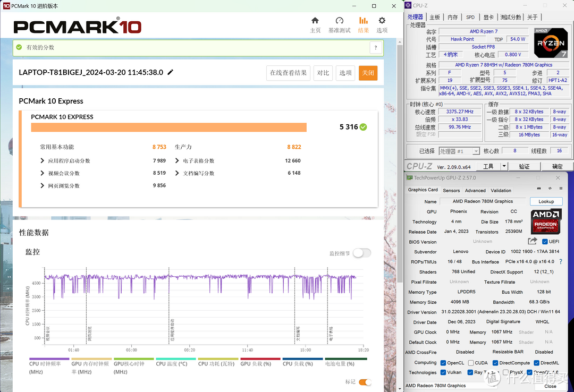Toggle the PhysX checkbox in GPU-Z
The height and width of the screenshot is (392, 574).
(505, 372)
